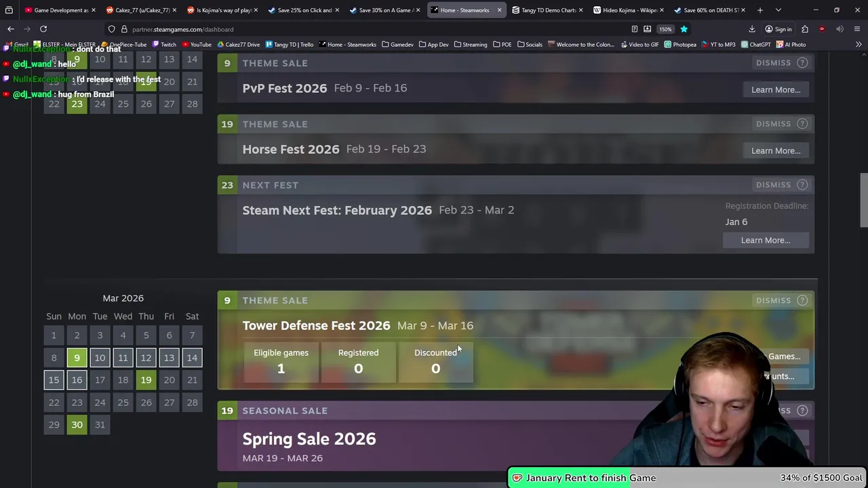The height and width of the screenshot is (488, 868).
Task: Click help icon on PvP Fest row
Action: pos(802,62)
